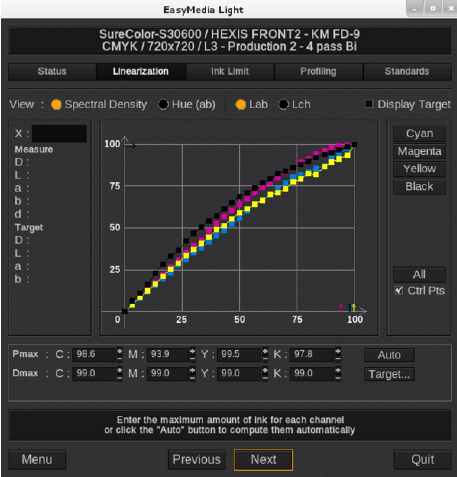
Task: Decrease Dmax K with its down arrow
Action: click(x=338, y=377)
